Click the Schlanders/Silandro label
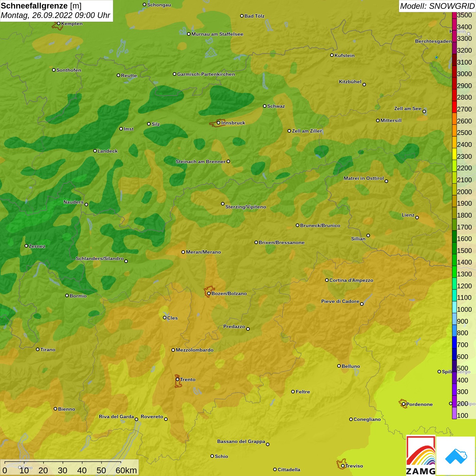The image size is (476, 476). click(100, 258)
